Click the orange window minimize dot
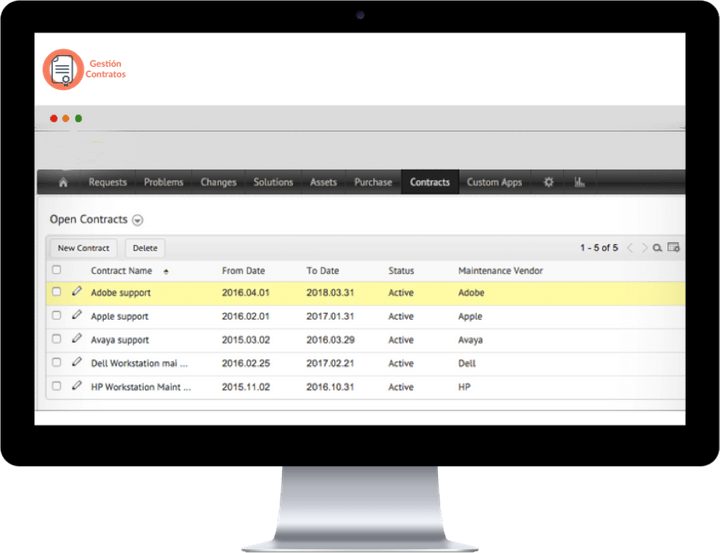 [66, 118]
